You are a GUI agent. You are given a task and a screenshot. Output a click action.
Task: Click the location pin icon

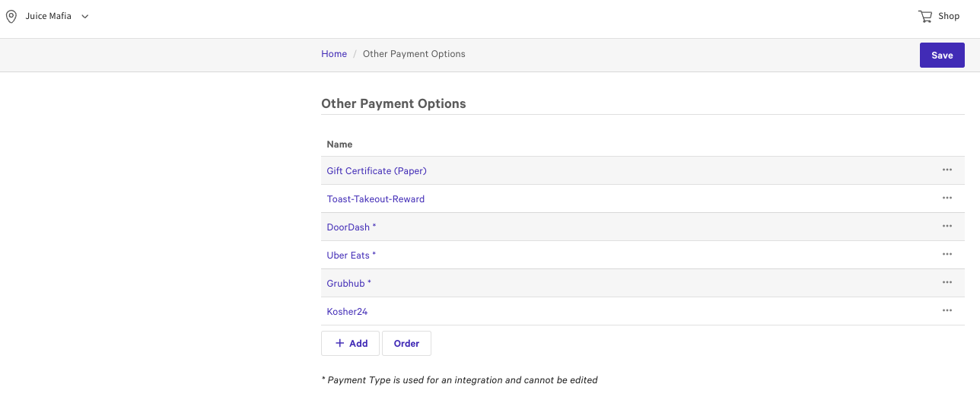(11, 16)
